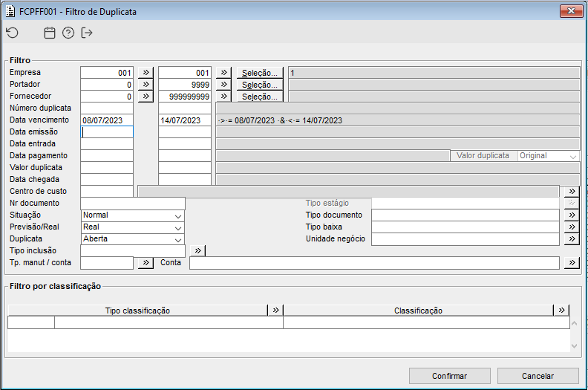
Task: Click the Portador end field 9999
Action: [x=185, y=85]
